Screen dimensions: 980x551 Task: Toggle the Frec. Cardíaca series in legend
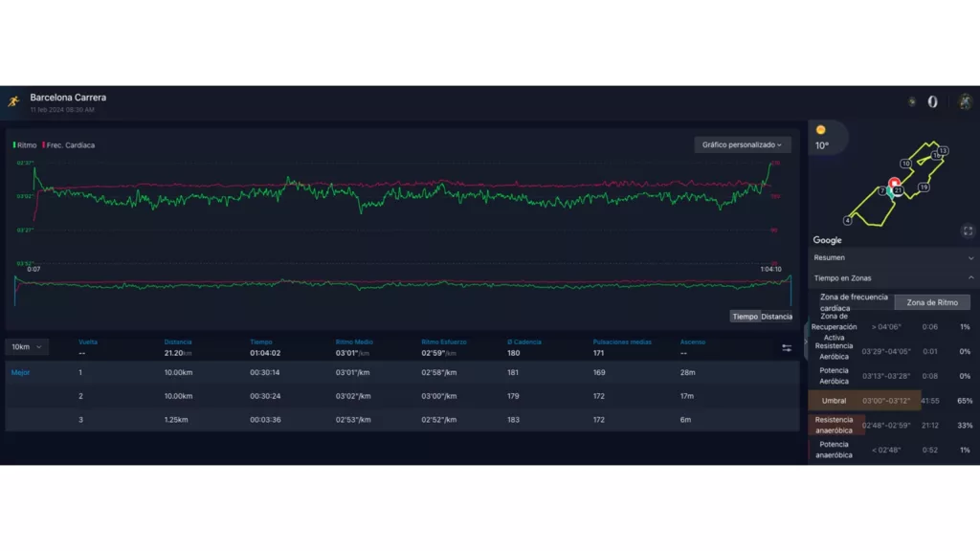tap(68, 145)
